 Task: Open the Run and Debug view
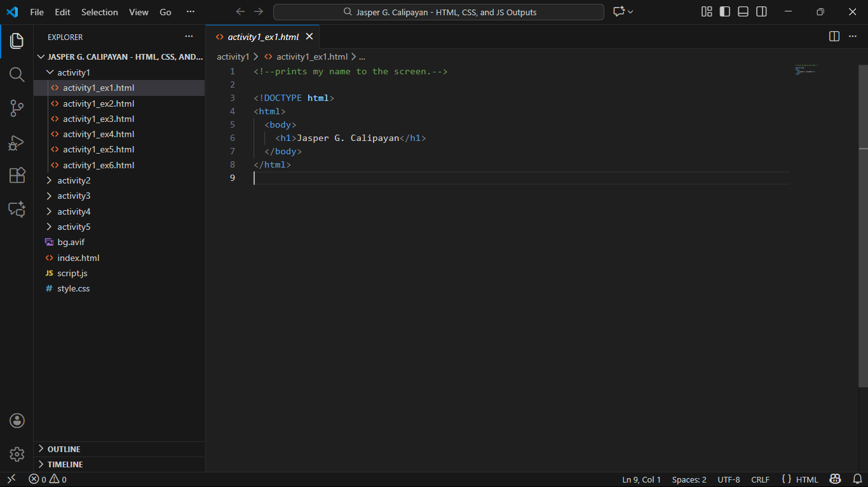(17, 143)
